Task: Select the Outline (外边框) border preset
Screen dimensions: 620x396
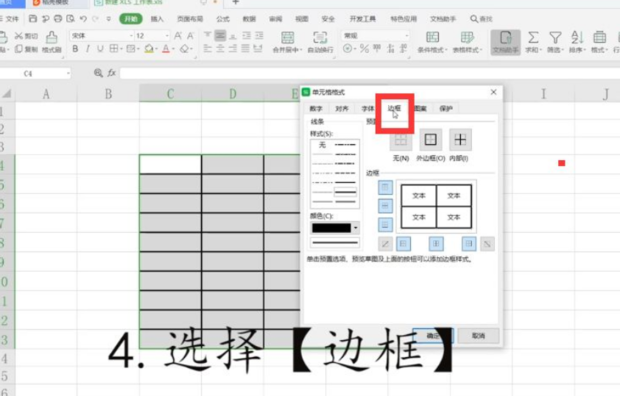Action: (430, 140)
